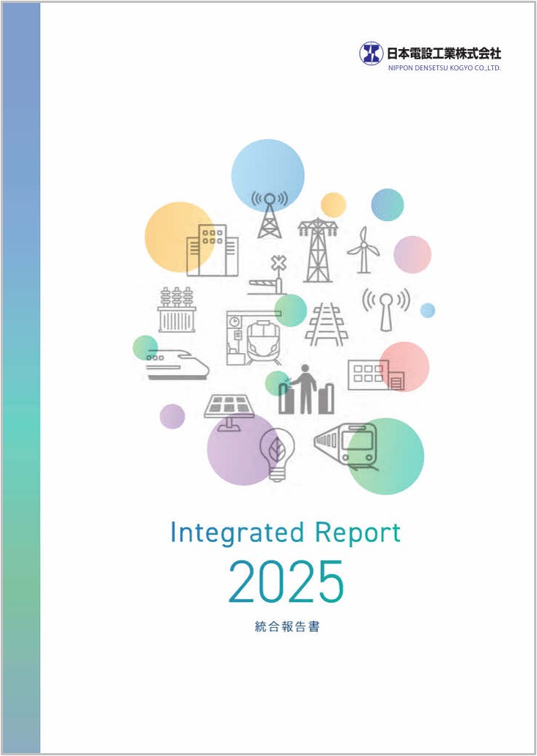
Task: Click the NIPPON DENSETSU KOGYO CO., LTD. text
Action: [x=444, y=68]
